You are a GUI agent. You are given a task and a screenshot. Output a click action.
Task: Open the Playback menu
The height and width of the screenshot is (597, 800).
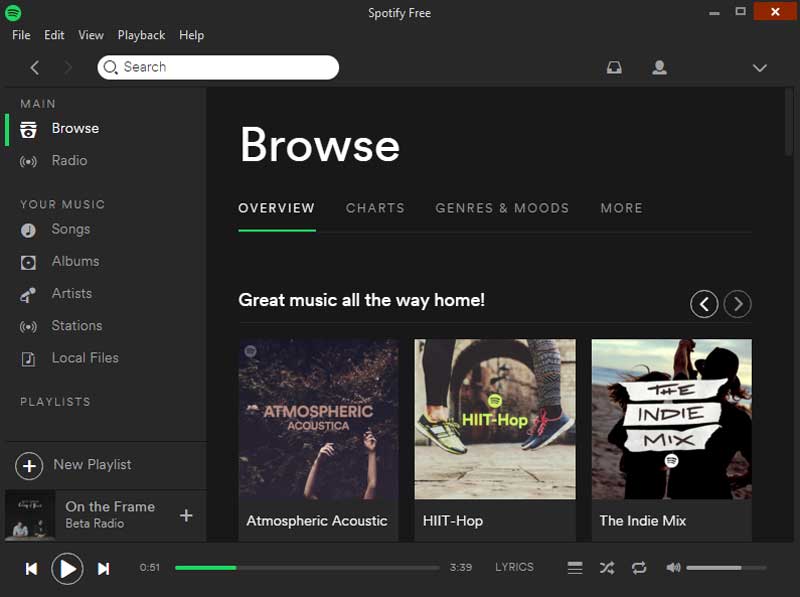[x=141, y=35]
